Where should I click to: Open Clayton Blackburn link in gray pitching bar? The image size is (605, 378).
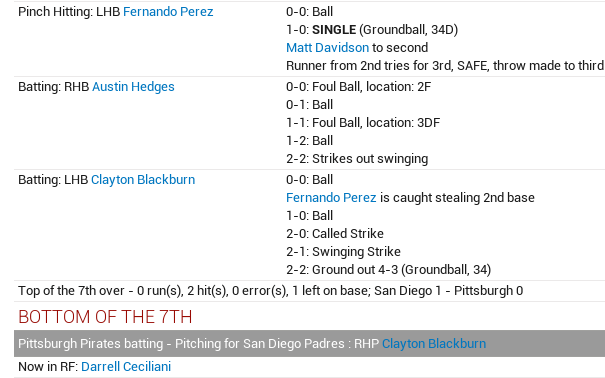[x=434, y=343]
